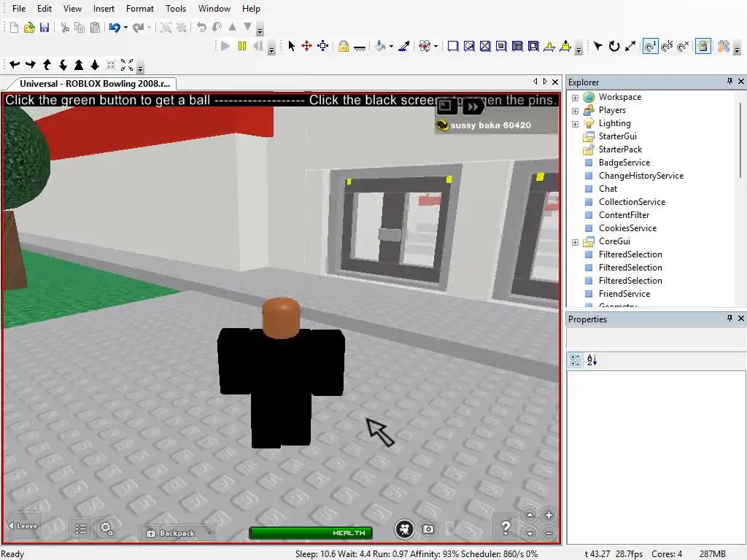Create a new place with New File icon
747x560 pixels.
14,28
